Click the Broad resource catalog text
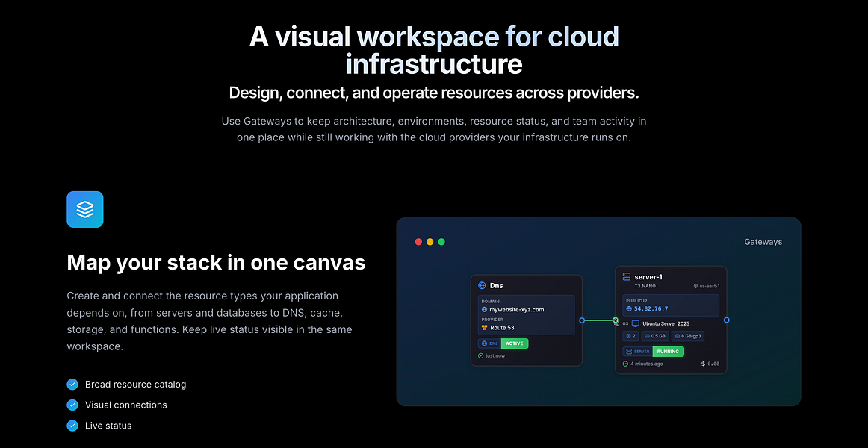Viewport: 868px width, 448px height. (x=136, y=384)
